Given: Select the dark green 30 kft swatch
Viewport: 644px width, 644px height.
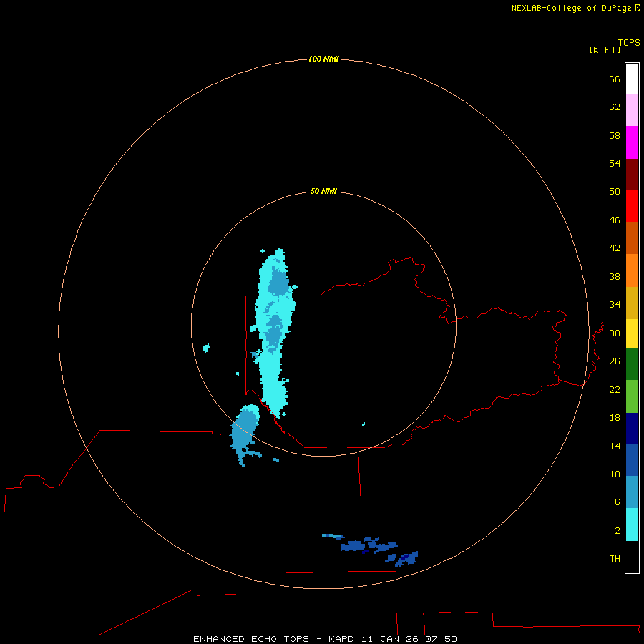Looking at the screenshot, I should coord(632,364).
